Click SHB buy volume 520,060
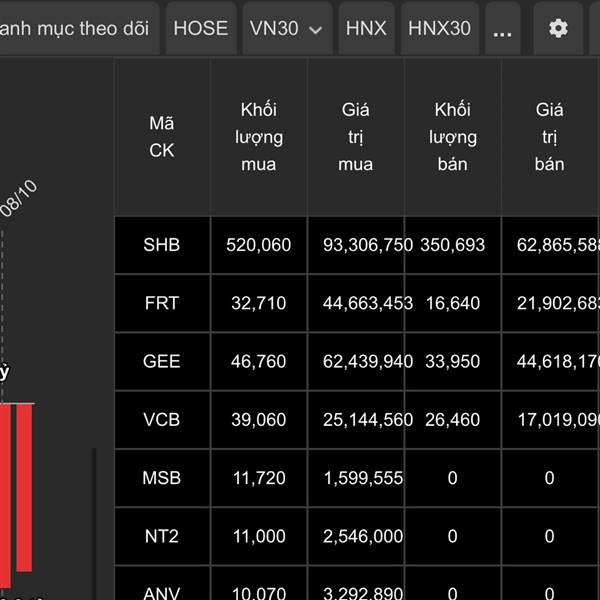This screenshot has width=600, height=600. click(259, 245)
